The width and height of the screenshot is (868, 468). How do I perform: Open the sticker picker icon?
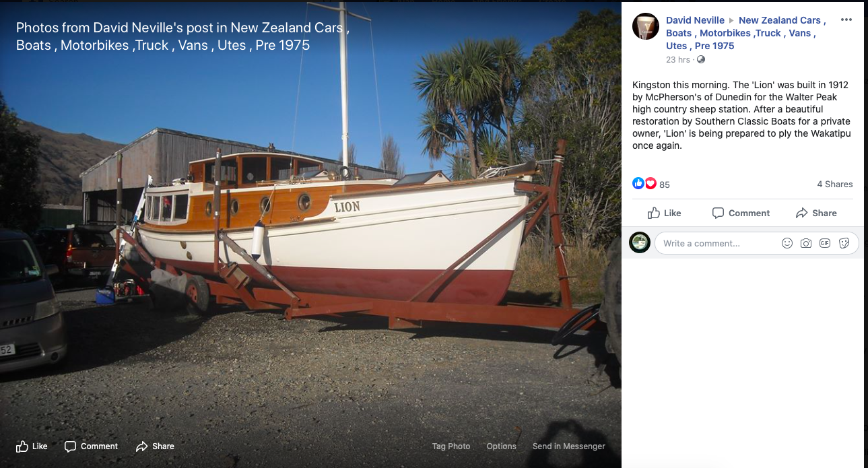844,243
